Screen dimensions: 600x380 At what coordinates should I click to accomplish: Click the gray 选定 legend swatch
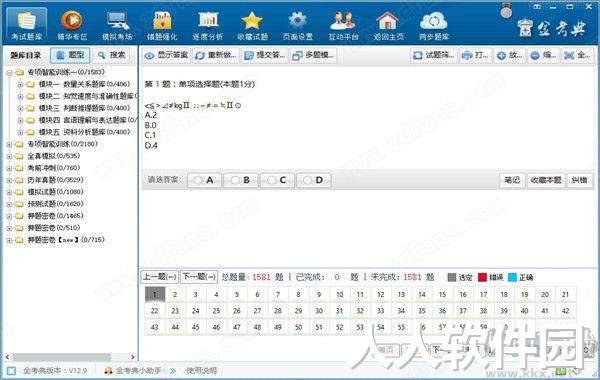point(452,277)
